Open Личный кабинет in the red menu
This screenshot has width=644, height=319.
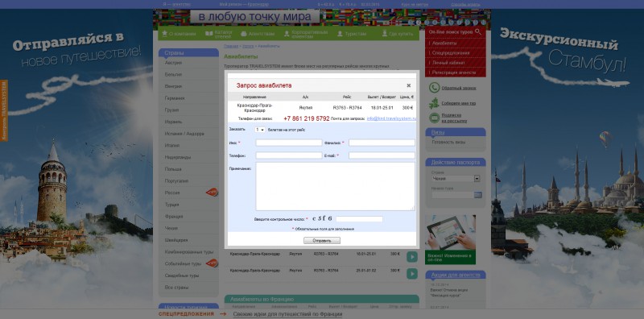point(448,63)
